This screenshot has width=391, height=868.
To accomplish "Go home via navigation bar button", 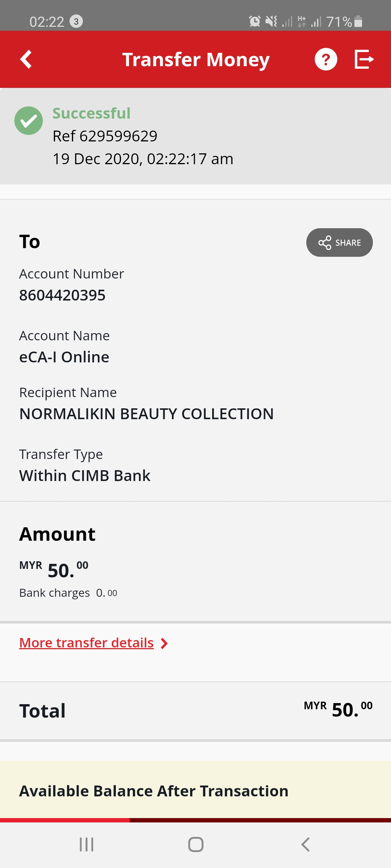I will click(x=195, y=844).
